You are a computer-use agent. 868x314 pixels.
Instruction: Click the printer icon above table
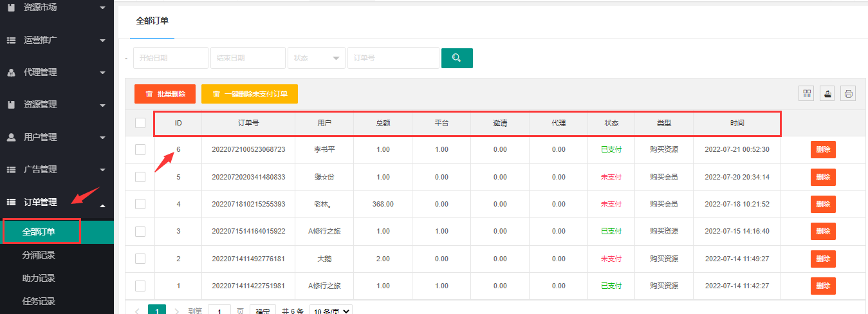pos(849,93)
